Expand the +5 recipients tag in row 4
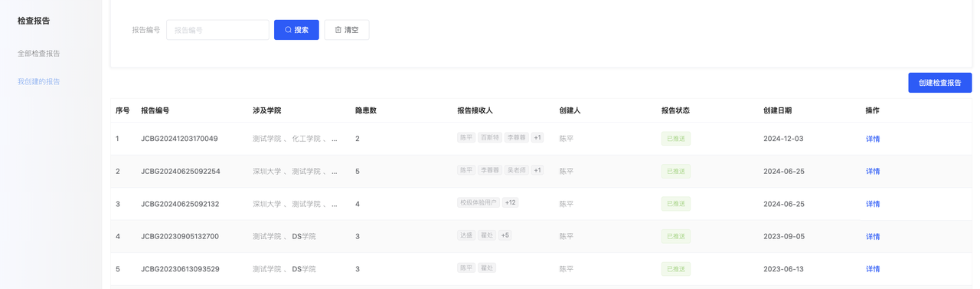 coord(505,235)
